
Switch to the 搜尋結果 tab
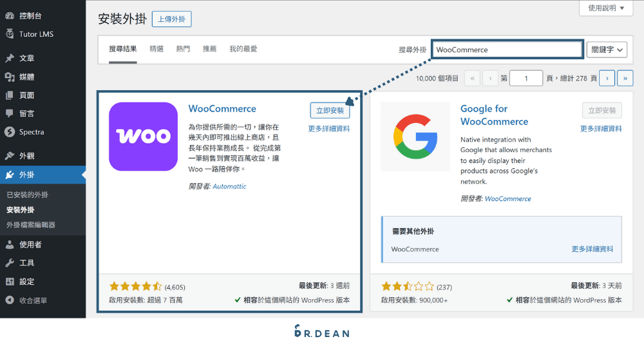pos(123,49)
